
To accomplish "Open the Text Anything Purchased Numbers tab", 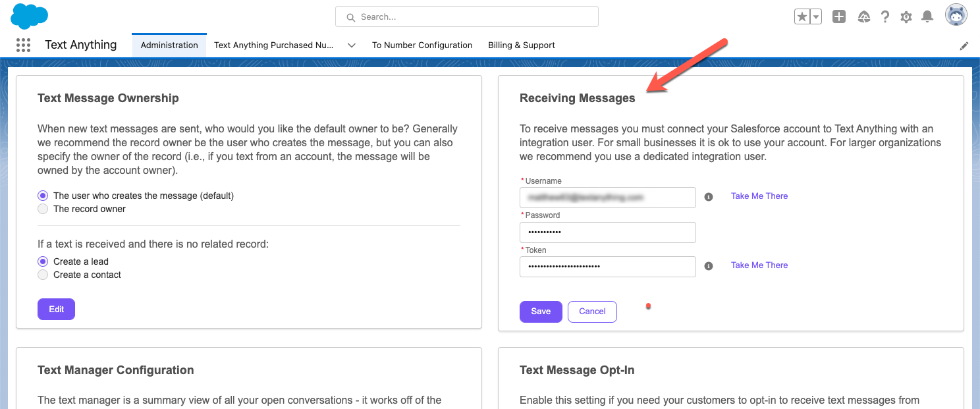I will 274,45.
